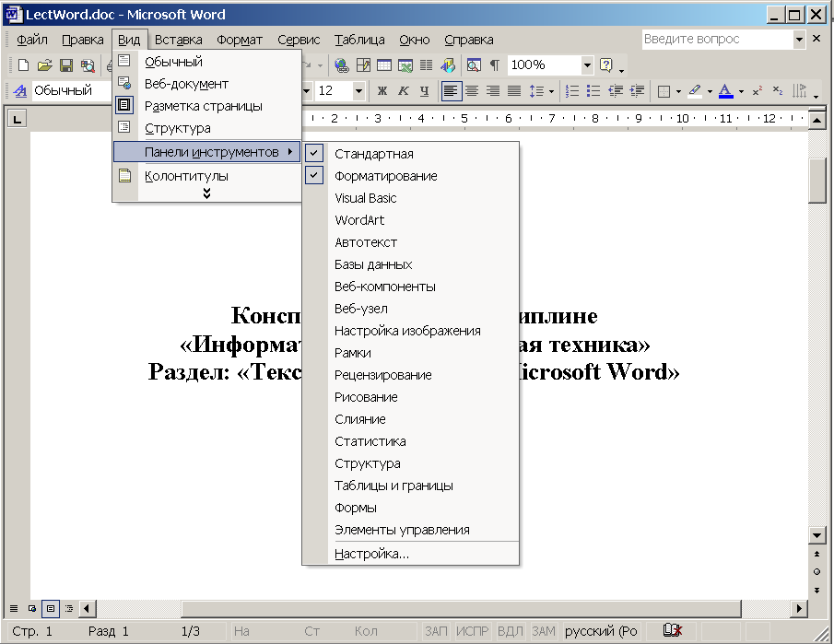834x644 pixels.
Task: Toggle bold formatting (Ж)
Action: pos(382,91)
